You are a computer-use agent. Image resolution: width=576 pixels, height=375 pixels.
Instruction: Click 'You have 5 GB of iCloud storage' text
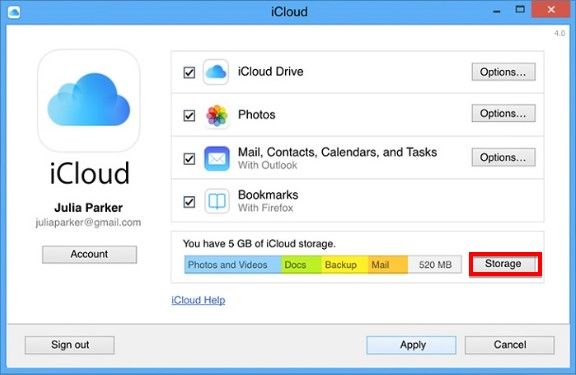tap(259, 244)
